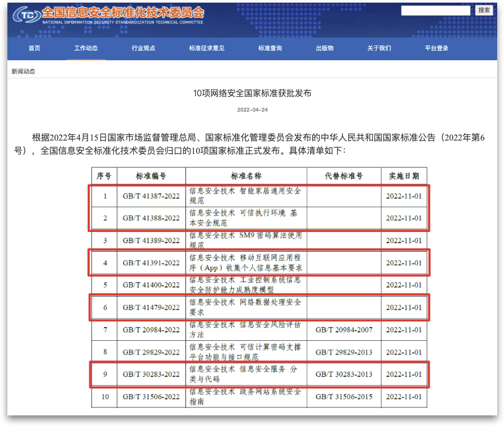Go to 标准征求意见 in navigation
The image size is (504, 427).
(207, 48)
